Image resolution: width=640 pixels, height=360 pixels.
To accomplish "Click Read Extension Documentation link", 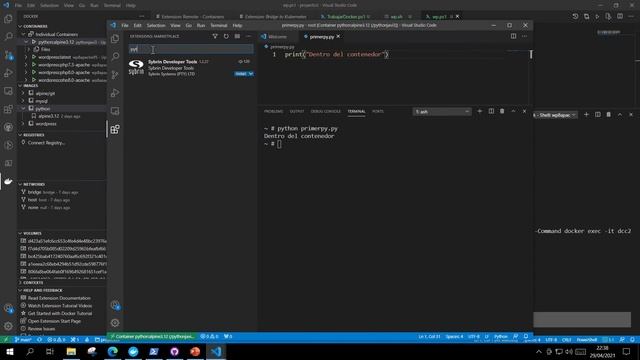I will (x=59, y=298).
